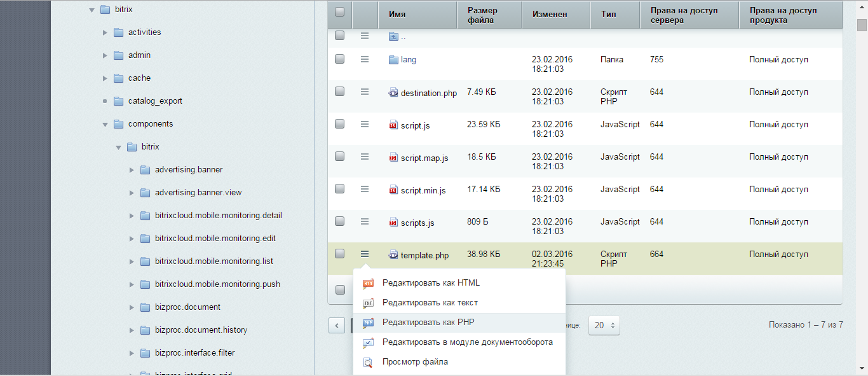Open hamburger action menu for script.map.js row
The height and width of the screenshot is (376, 868).
click(365, 157)
